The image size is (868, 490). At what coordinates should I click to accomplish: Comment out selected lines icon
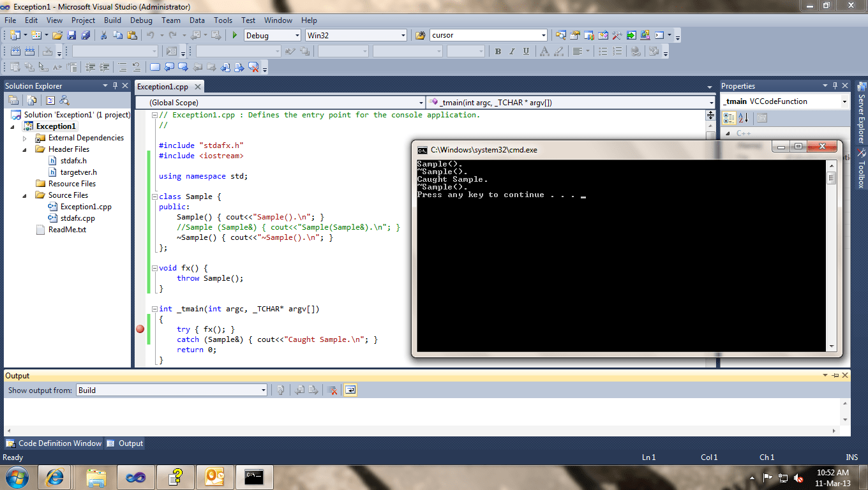coord(122,67)
